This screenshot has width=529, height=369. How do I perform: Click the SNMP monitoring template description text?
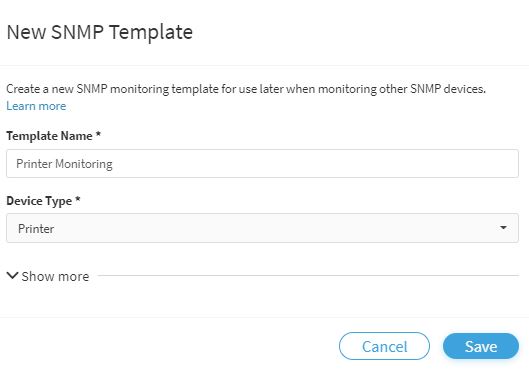(x=246, y=89)
